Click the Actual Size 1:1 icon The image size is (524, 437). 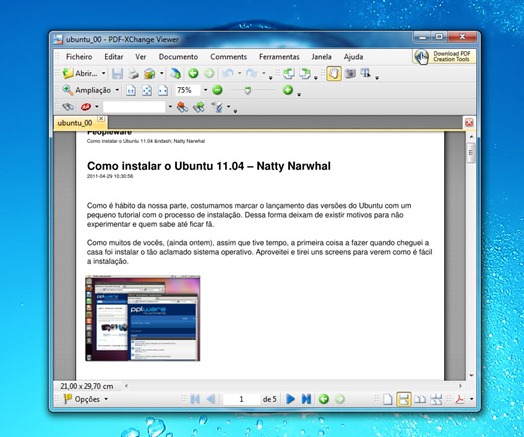pyautogui.click(x=131, y=90)
